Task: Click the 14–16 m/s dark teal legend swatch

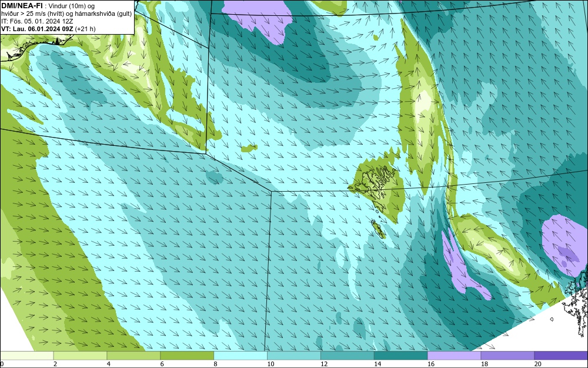Action: coord(400,355)
